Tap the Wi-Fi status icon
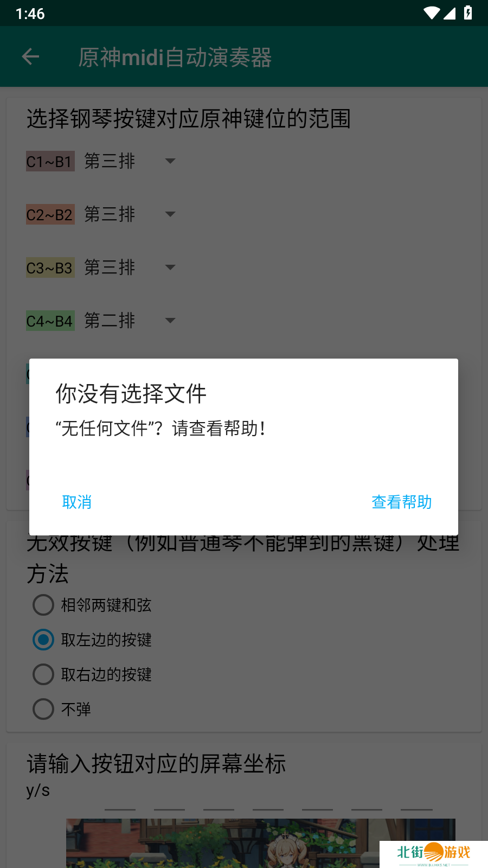 432,13
